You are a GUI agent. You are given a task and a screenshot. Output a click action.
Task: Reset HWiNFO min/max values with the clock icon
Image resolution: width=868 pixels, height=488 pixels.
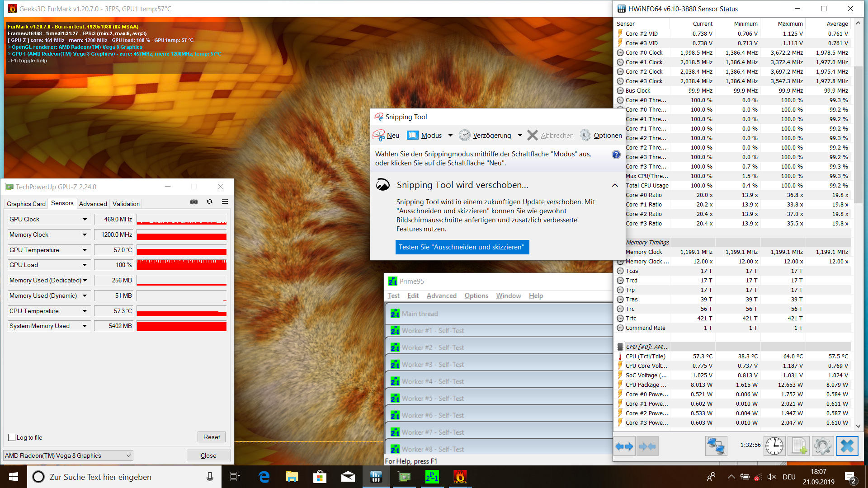click(774, 446)
